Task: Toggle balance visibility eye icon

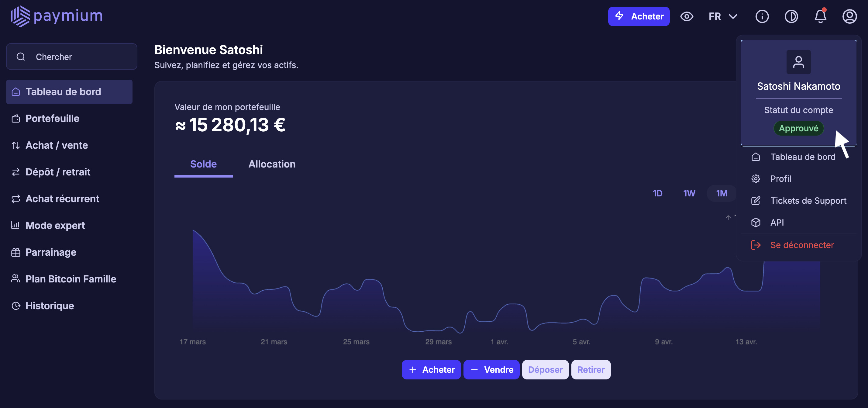Action: coord(686,16)
